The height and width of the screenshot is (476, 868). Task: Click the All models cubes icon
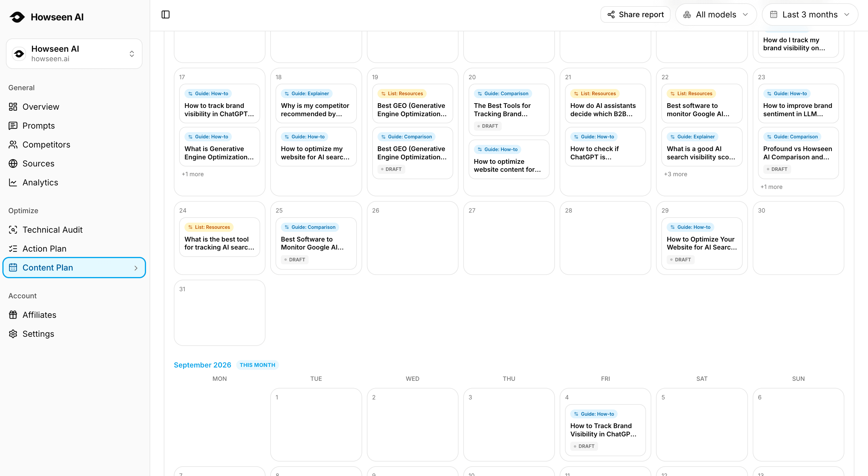pos(687,14)
